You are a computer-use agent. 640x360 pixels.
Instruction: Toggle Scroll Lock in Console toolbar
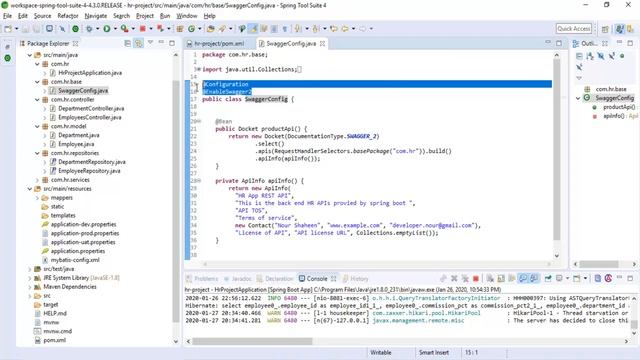tap(501, 279)
